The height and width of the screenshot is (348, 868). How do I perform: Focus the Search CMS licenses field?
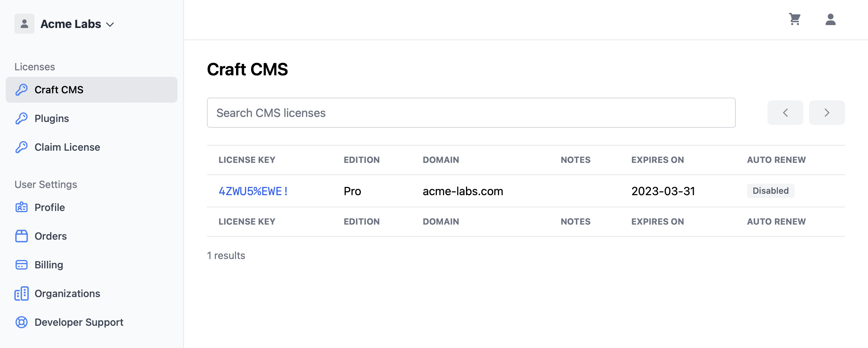471,113
